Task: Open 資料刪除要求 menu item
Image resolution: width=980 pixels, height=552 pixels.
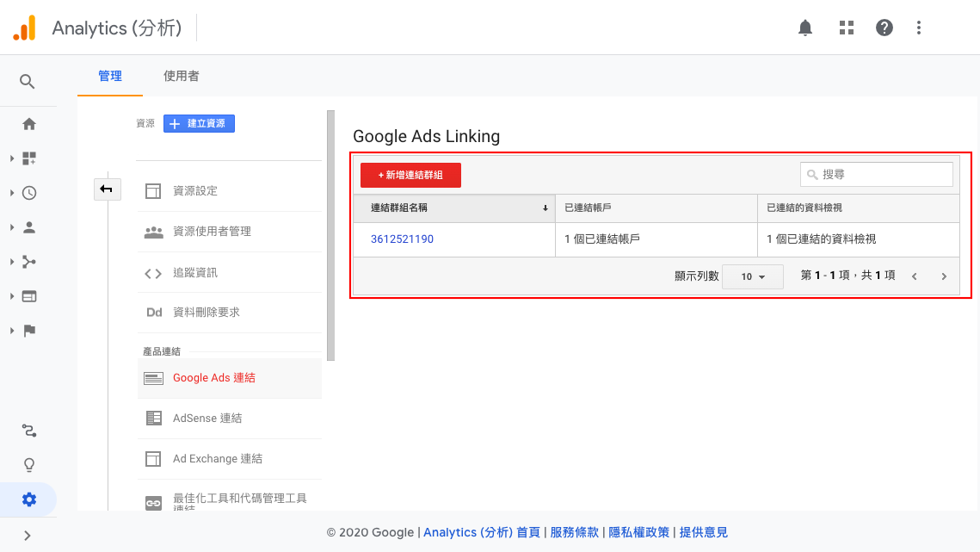Action: click(x=230, y=313)
